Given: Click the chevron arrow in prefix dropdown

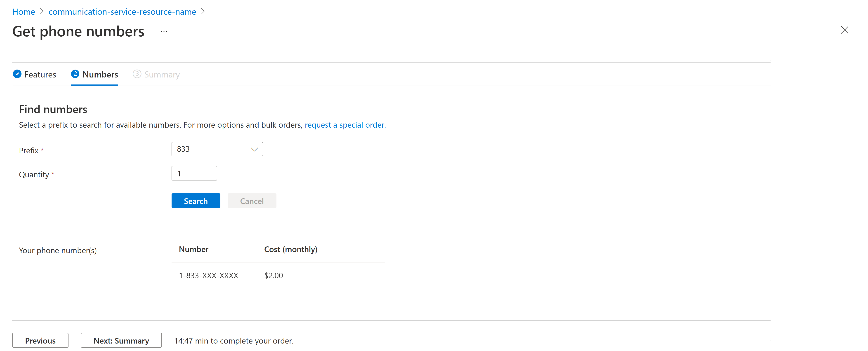Looking at the screenshot, I should pyautogui.click(x=254, y=149).
